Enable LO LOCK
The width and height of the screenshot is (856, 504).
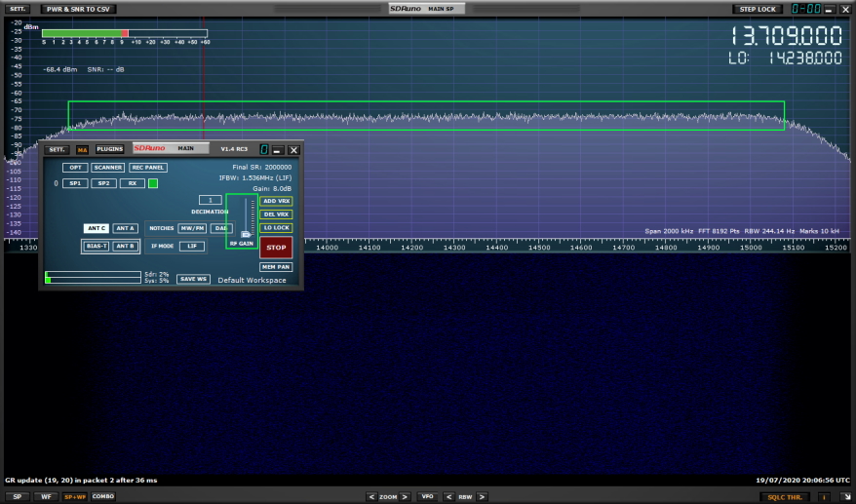[276, 228]
